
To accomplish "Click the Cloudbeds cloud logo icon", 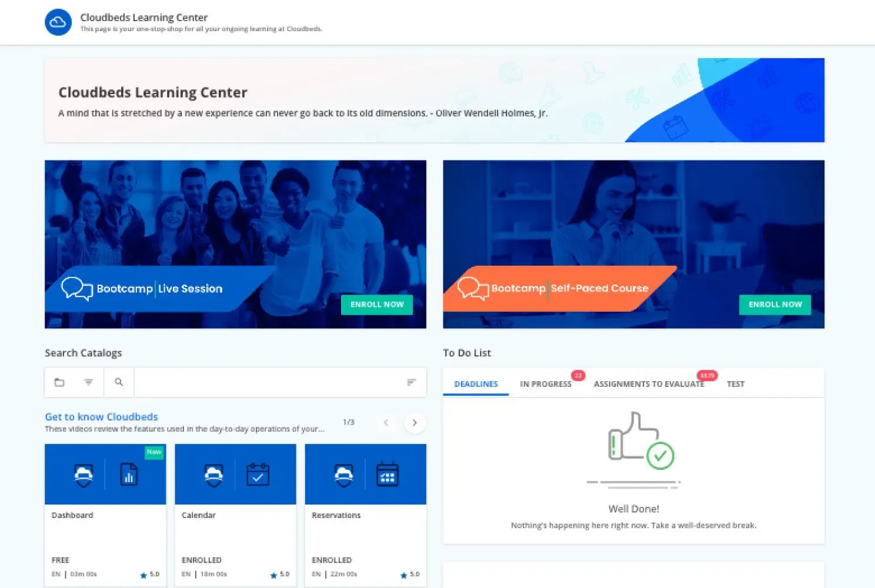I will coord(58,22).
